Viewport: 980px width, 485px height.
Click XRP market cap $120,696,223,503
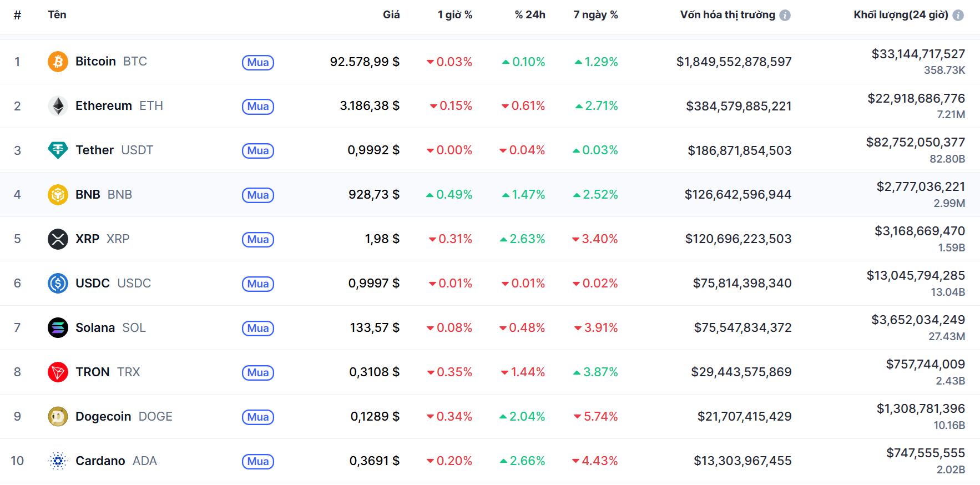[738, 239]
